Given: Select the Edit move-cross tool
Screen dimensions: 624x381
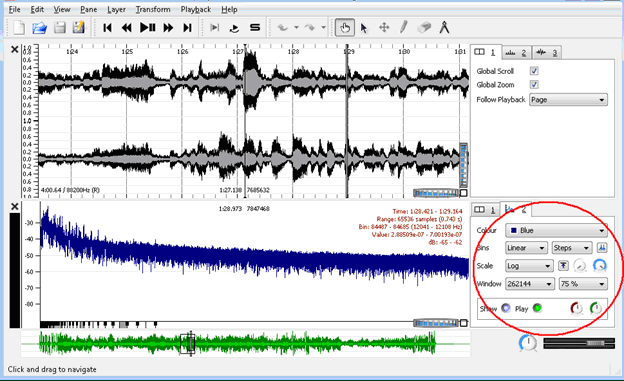Looking at the screenshot, I should coord(384,27).
